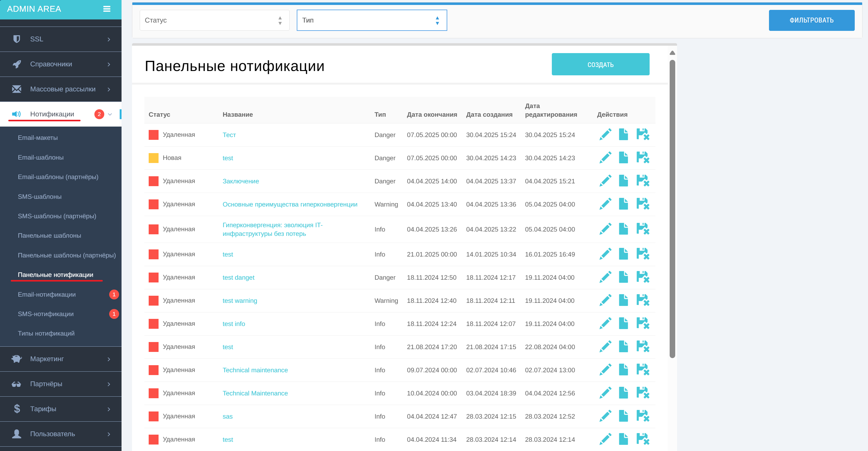Click the copy document icon for Заключение row
868x451 pixels.
coord(623,181)
